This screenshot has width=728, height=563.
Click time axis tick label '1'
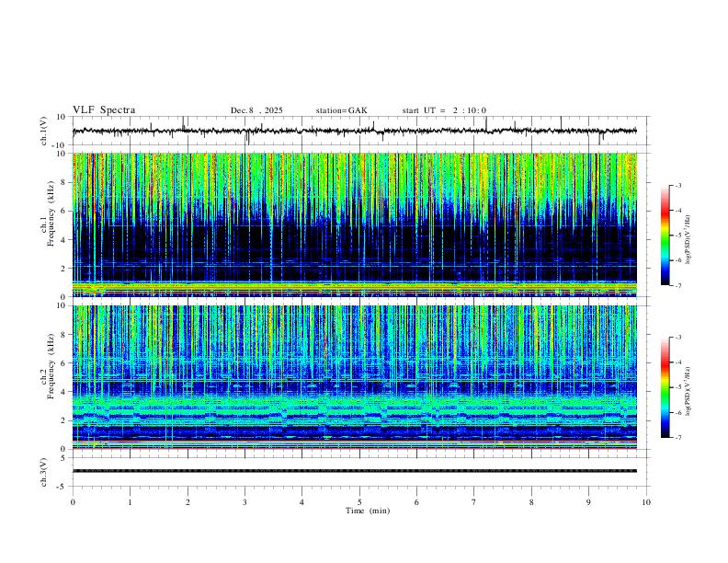click(x=130, y=502)
